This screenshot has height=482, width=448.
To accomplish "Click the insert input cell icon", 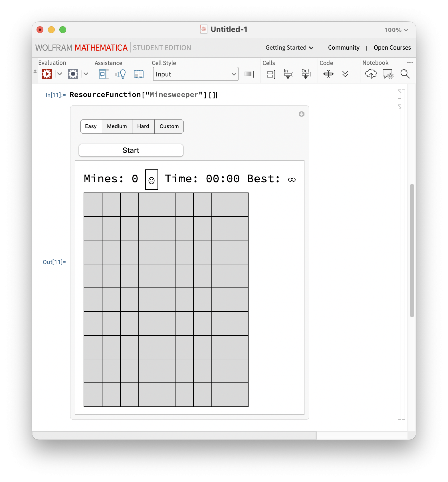I will [288, 74].
